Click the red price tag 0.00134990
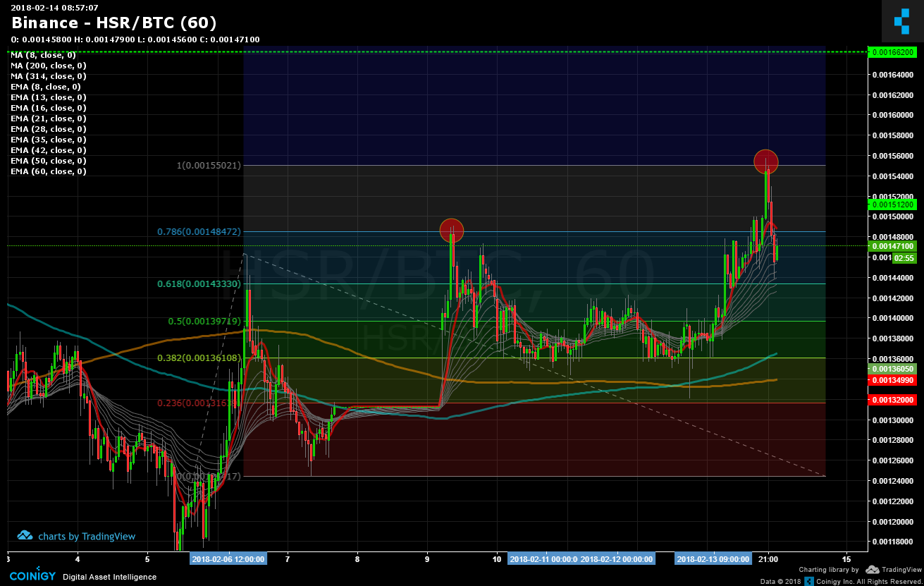 pos(892,380)
